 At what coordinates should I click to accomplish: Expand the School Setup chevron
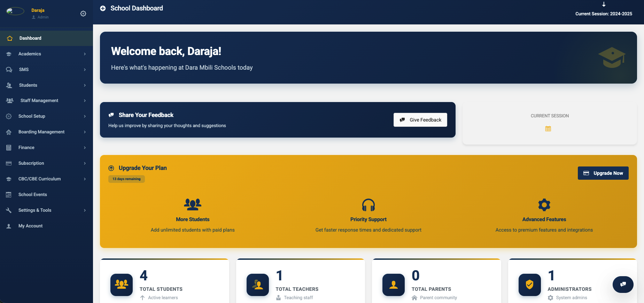[85, 116]
